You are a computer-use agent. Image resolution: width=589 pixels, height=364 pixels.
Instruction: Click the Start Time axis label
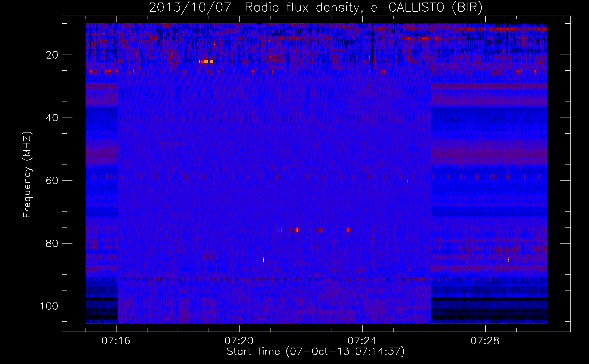tap(316, 352)
